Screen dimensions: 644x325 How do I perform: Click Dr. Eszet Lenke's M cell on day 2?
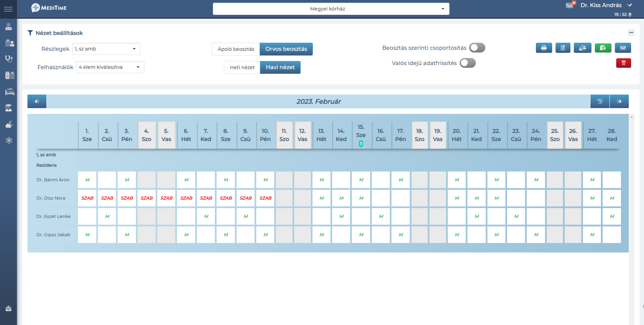[x=107, y=217]
